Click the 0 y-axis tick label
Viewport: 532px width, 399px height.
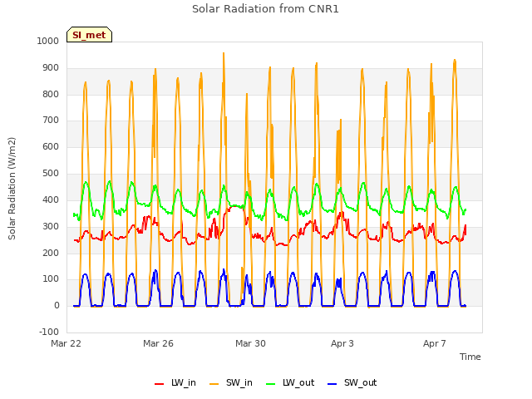click(57, 305)
